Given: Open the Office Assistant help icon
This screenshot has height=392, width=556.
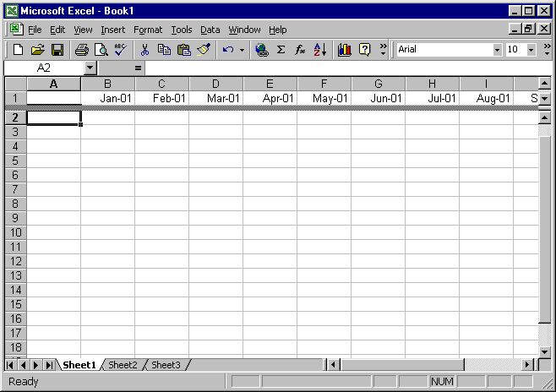Looking at the screenshot, I should pyautogui.click(x=364, y=50).
